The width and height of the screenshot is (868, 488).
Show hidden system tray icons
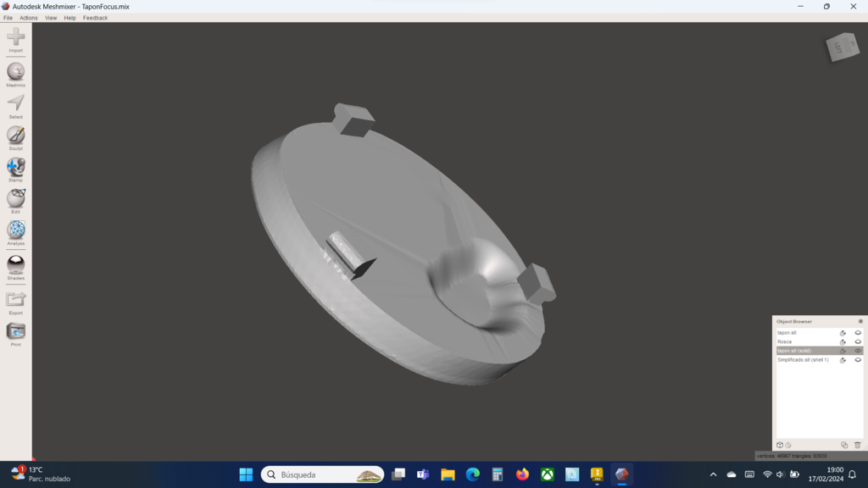(x=713, y=474)
